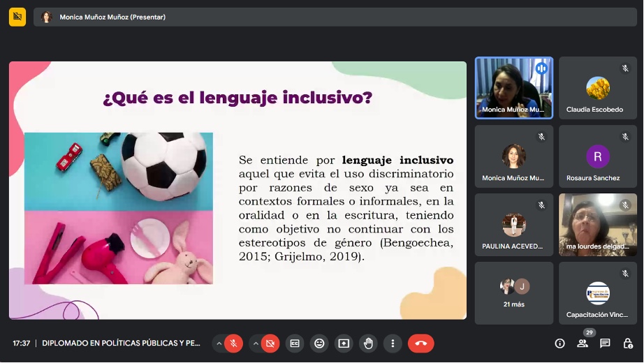Select the '21 más' participants tile

pos(514,293)
